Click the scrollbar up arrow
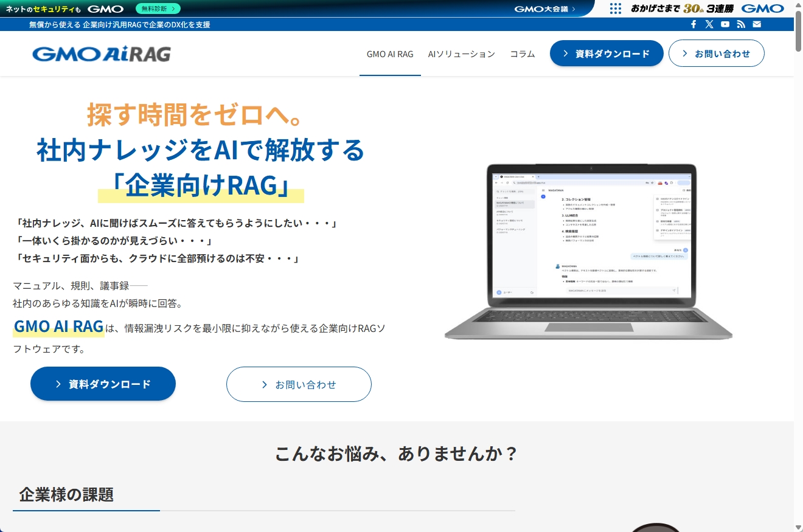The image size is (803, 532). point(798,4)
